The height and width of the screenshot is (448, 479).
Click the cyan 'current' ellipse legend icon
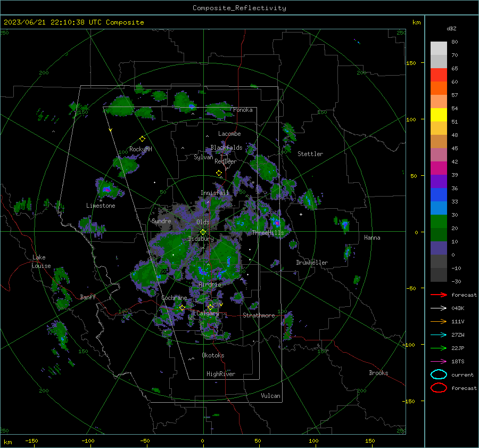click(x=439, y=374)
